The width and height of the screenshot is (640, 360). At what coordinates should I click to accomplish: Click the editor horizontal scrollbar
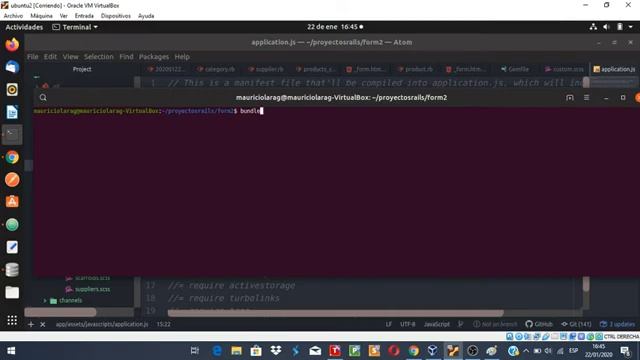pyautogui.click(x=336, y=313)
